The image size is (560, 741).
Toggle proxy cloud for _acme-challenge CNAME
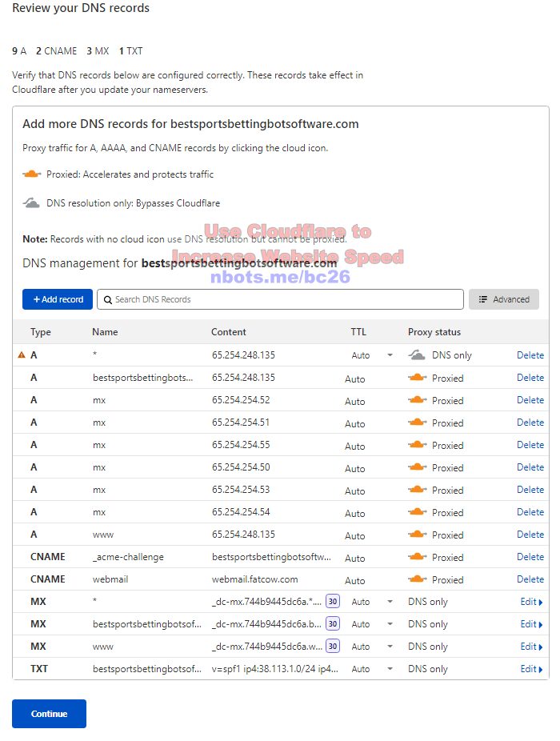coord(417,557)
